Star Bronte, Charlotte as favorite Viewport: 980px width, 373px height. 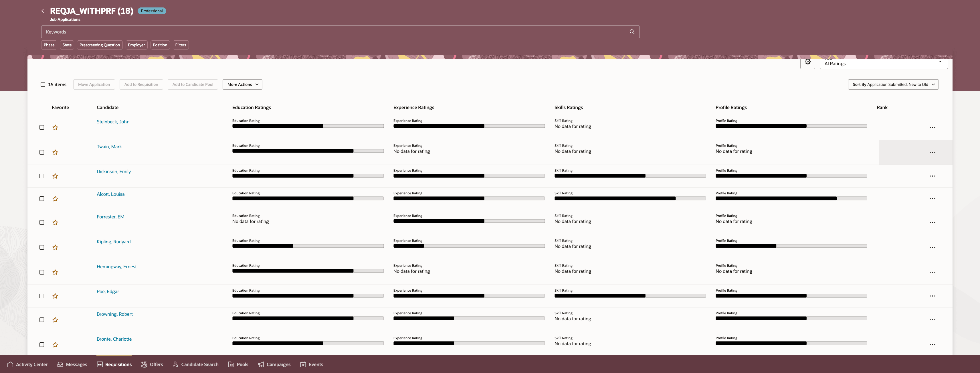click(55, 345)
